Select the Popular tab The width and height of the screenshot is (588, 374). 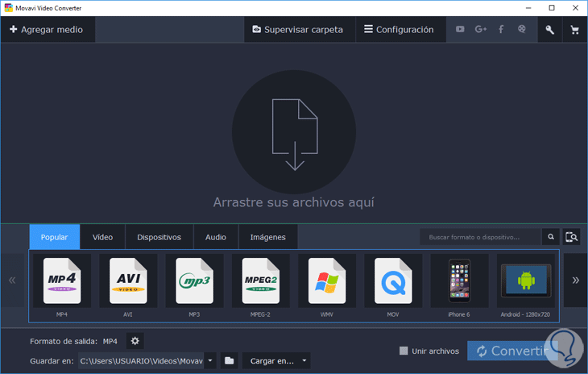tap(55, 237)
